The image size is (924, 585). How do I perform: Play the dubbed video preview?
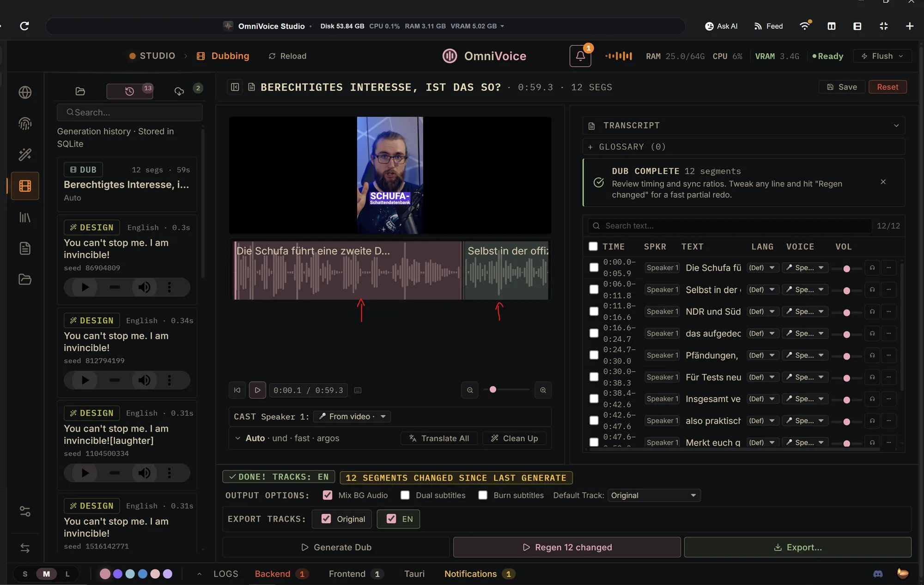(257, 390)
